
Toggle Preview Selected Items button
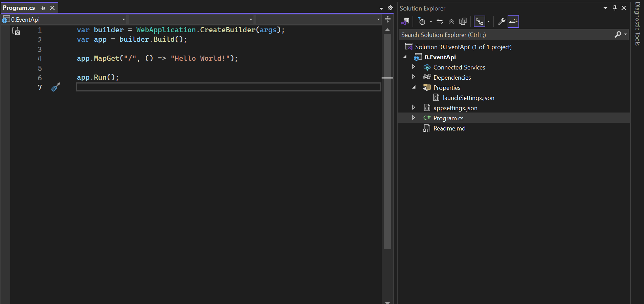pos(513,21)
